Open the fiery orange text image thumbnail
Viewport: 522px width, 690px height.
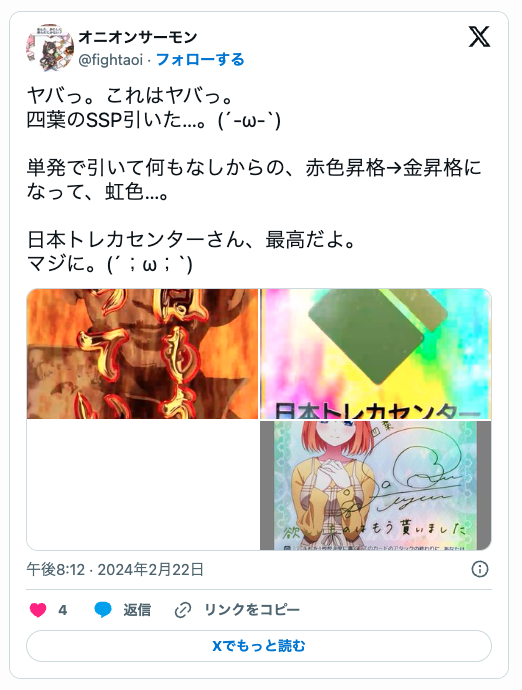click(143, 354)
